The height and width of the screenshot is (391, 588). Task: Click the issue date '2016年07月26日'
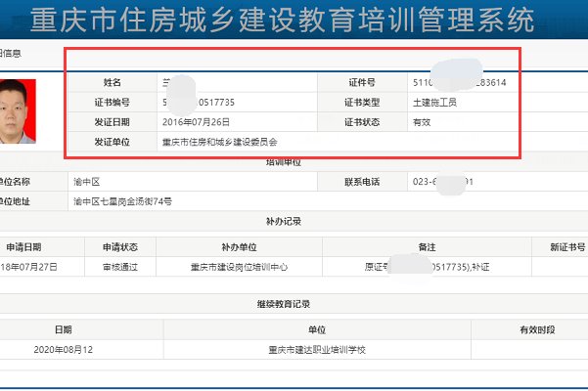196,122
